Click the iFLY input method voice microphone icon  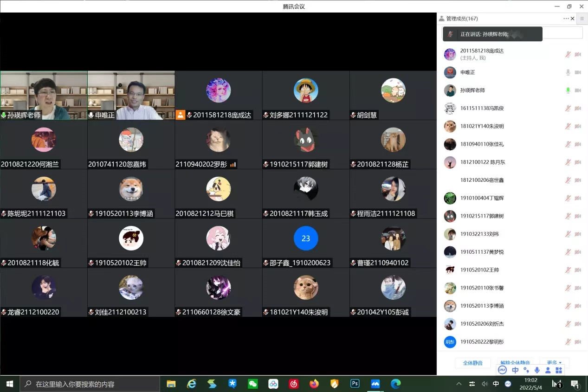[537, 370]
